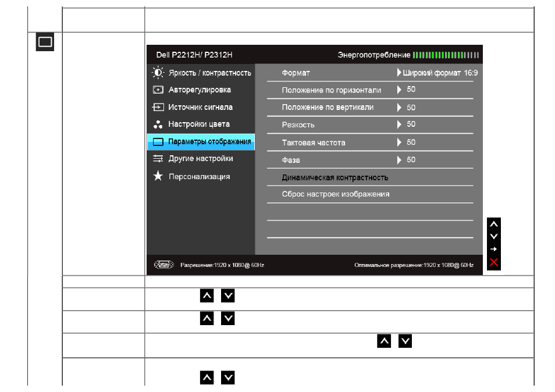
Task: Expand the Резкость value arrow
Action: 399,124
